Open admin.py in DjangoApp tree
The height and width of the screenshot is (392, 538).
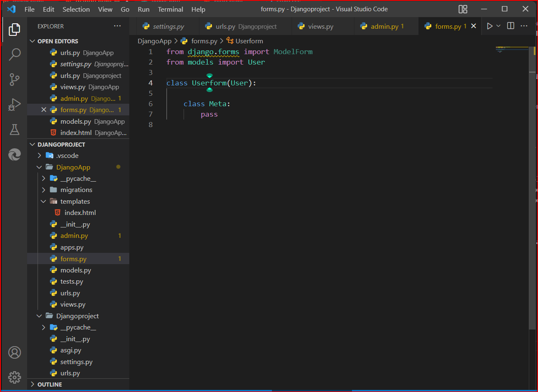click(78, 236)
